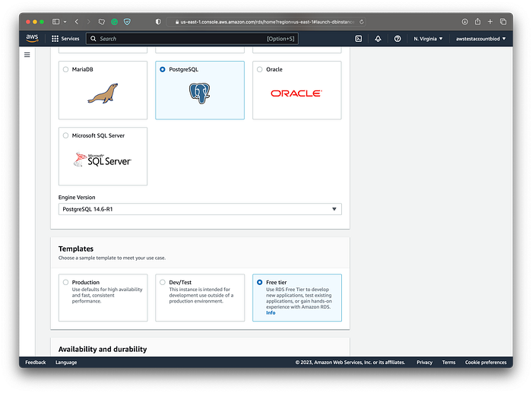Select PostgreSQL engine radio button

tap(163, 69)
